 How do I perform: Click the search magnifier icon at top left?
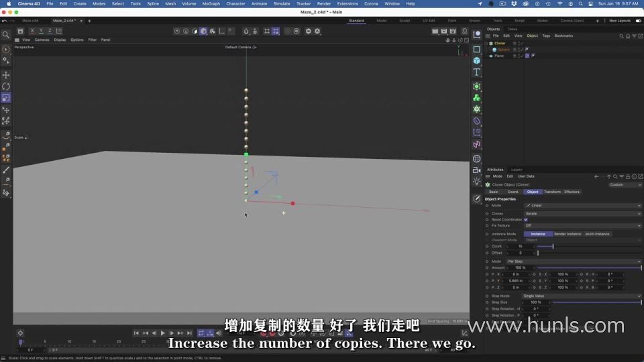pos(6,35)
